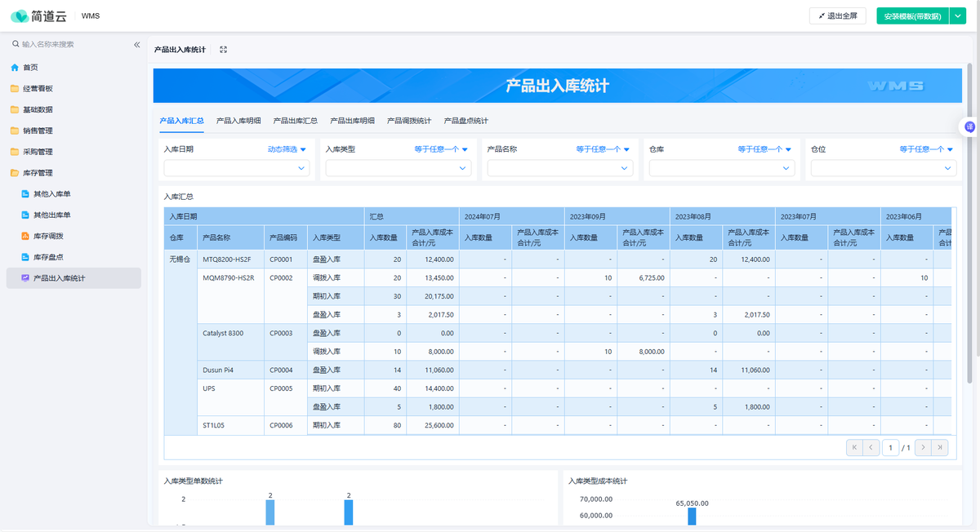This screenshot has width=980, height=532.
Task: Click the 首页 home icon in sidebar
Action: point(15,68)
